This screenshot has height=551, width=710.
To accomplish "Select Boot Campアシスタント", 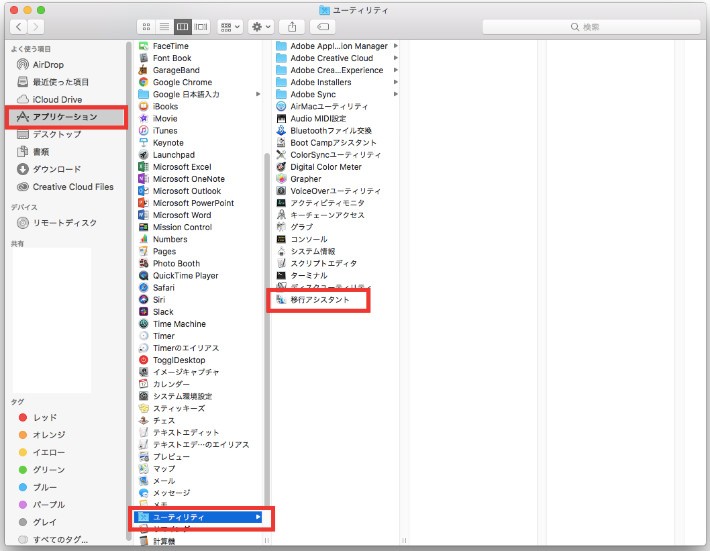I will (x=336, y=143).
